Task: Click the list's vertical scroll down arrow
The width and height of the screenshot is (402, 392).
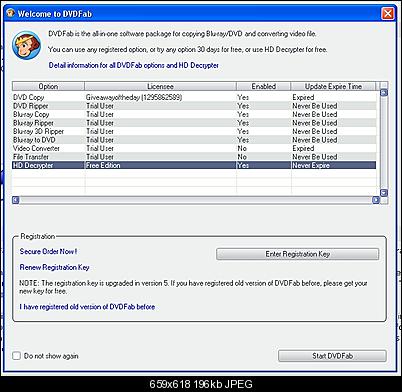Action: pos(384,193)
